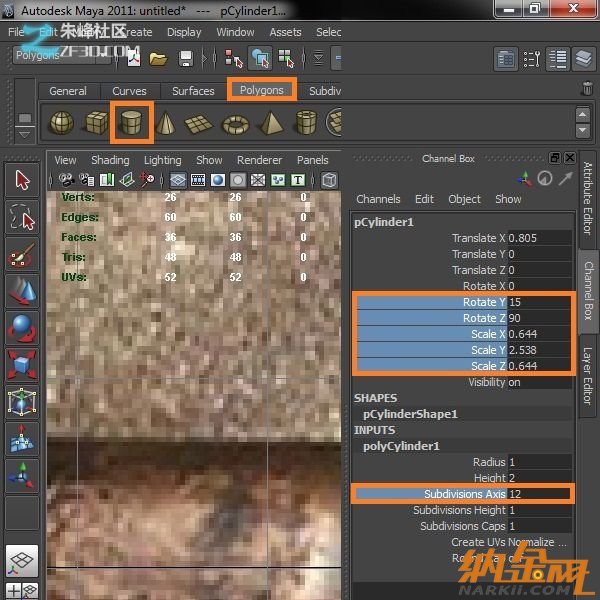Open the Window menu

[235, 32]
